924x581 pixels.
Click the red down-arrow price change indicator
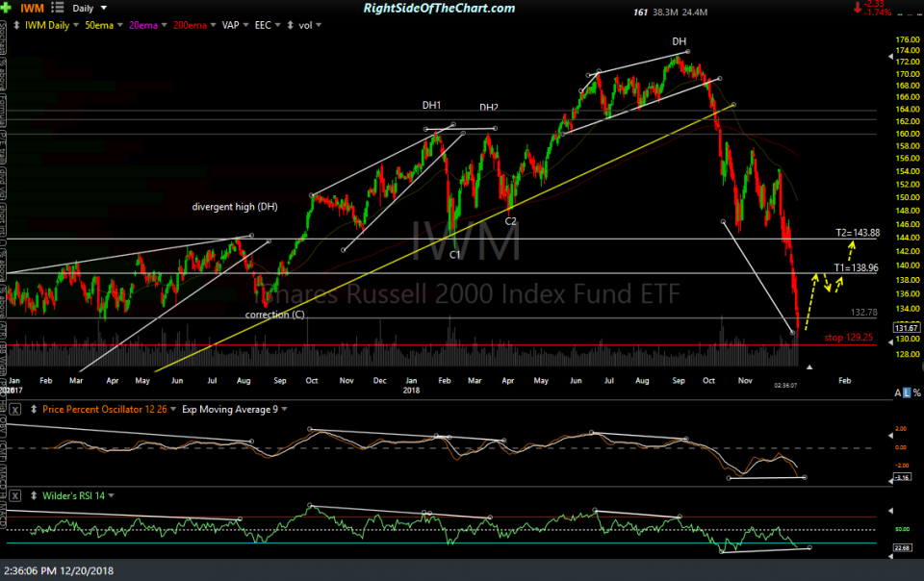[857, 8]
